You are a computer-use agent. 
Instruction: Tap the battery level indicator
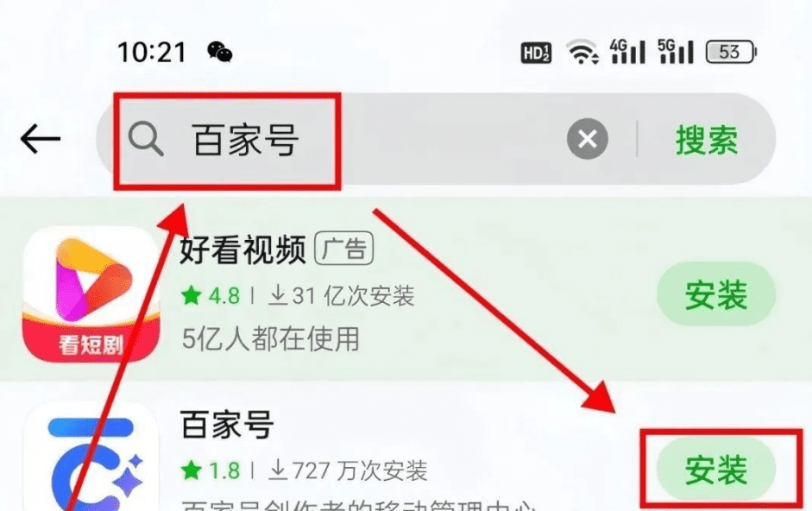(731, 53)
